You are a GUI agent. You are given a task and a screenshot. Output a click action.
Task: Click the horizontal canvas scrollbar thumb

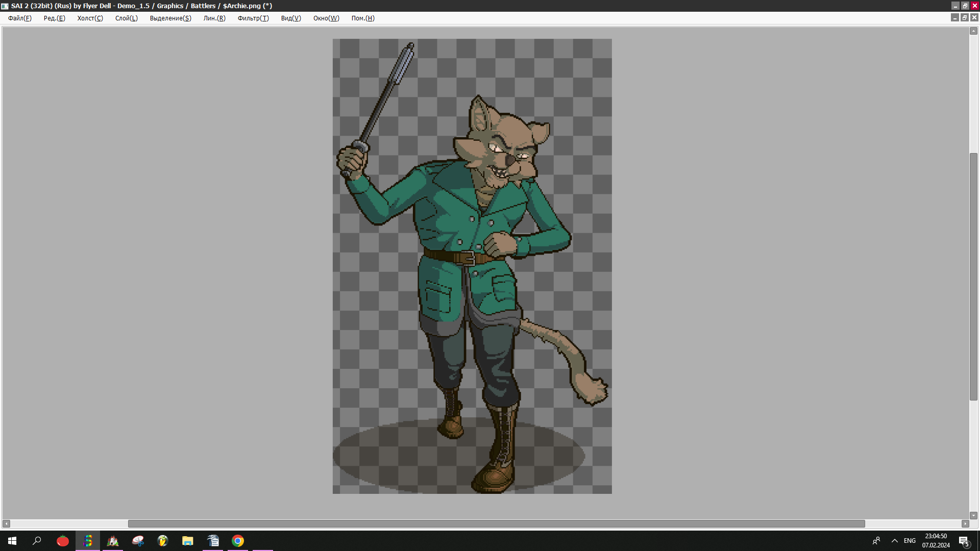coord(496,524)
